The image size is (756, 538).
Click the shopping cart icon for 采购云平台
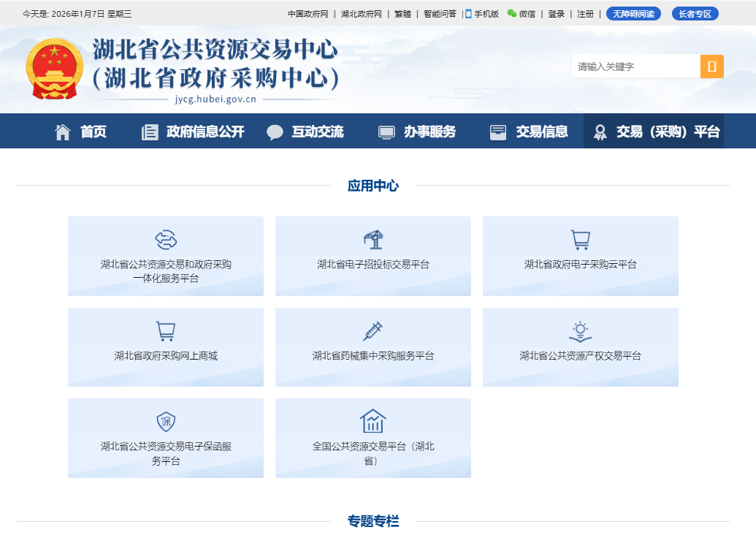580,240
